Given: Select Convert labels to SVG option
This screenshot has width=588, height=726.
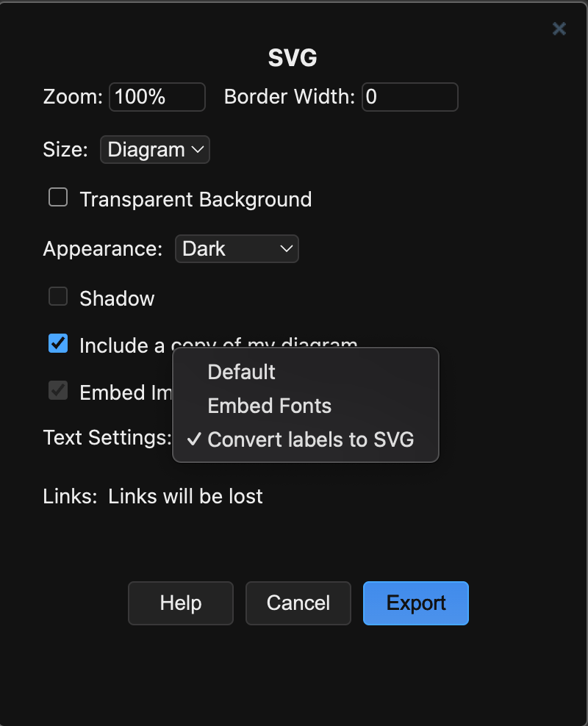Looking at the screenshot, I should [312, 439].
